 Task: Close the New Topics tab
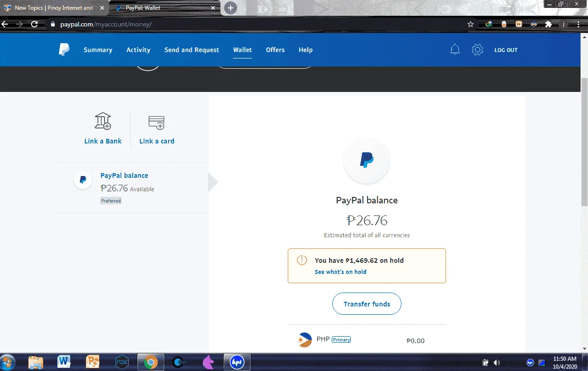click(102, 8)
